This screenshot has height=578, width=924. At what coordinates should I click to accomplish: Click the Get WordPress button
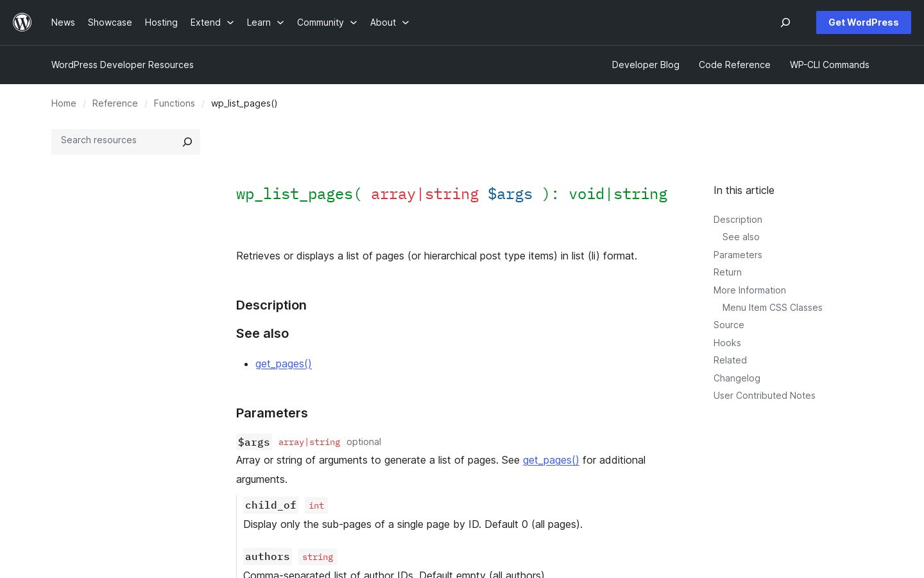pyautogui.click(x=864, y=22)
